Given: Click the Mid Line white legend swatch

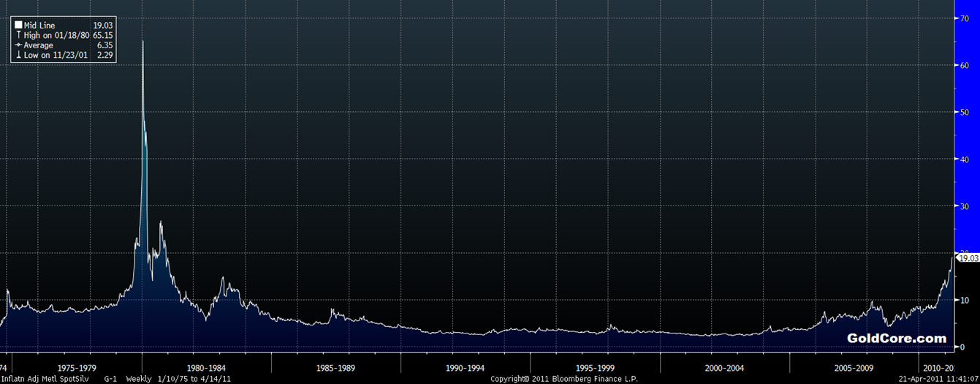Looking at the screenshot, I should click(x=18, y=26).
